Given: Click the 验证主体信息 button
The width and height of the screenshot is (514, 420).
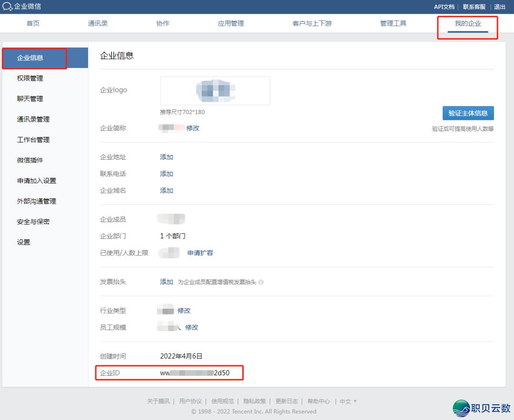Looking at the screenshot, I should click(x=468, y=113).
